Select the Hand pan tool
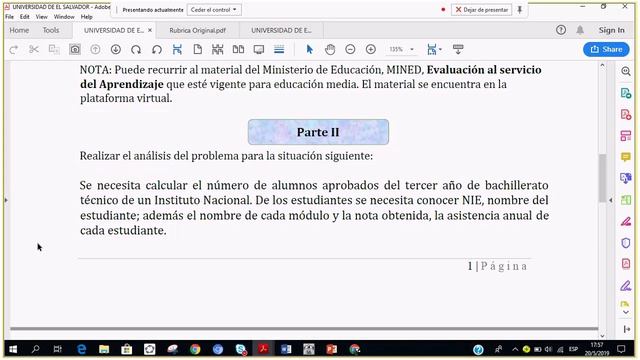Image resolution: width=640 pixels, height=360 pixels. (x=330, y=50)
